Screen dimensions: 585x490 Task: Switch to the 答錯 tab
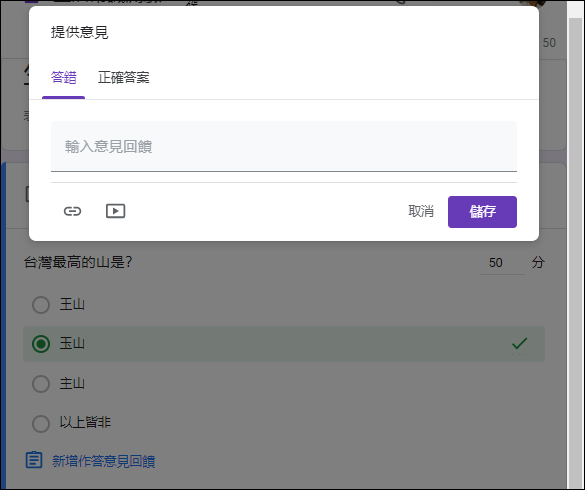point(63,78)
